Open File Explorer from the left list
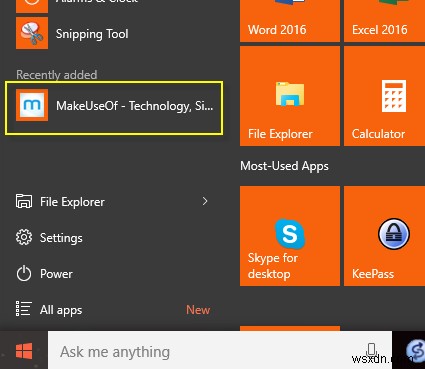This screenshot has height=369, width=425. (72, 202)
